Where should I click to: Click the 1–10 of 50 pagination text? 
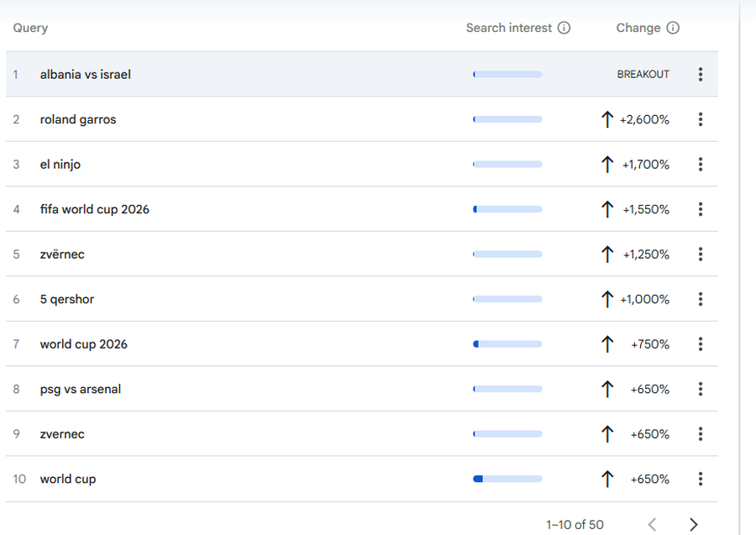pos(575,524)
